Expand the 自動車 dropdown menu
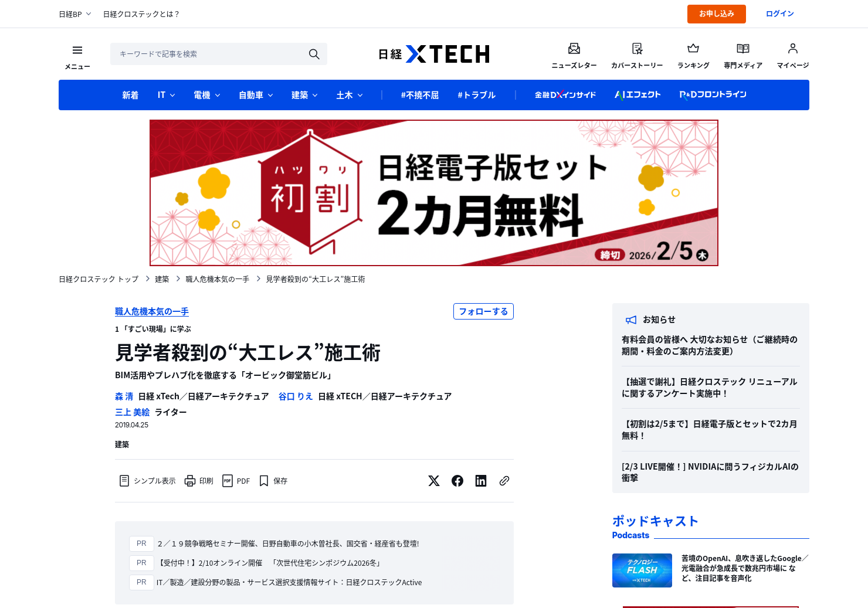 point(256,95)
